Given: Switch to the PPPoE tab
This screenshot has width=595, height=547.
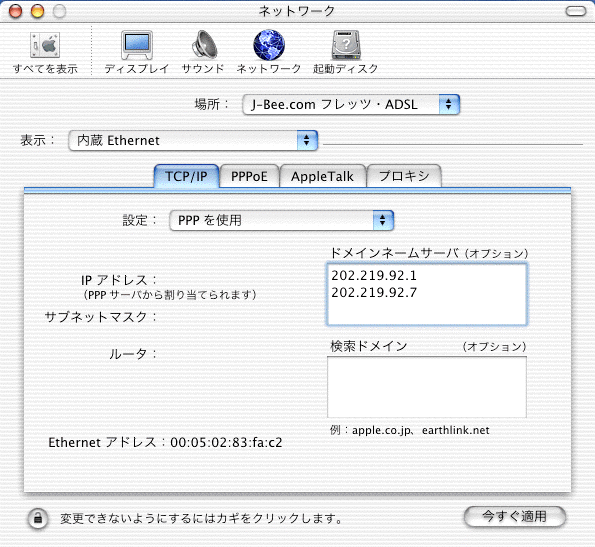Looking at the screenshot, I should point(249,176).
